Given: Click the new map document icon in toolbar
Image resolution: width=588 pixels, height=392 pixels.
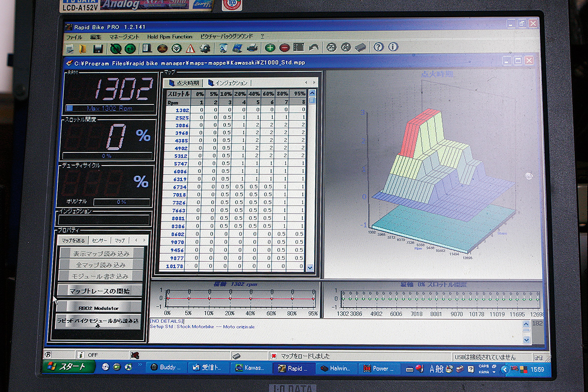Looking at the screenshot, I should click(x=70, y=48).
